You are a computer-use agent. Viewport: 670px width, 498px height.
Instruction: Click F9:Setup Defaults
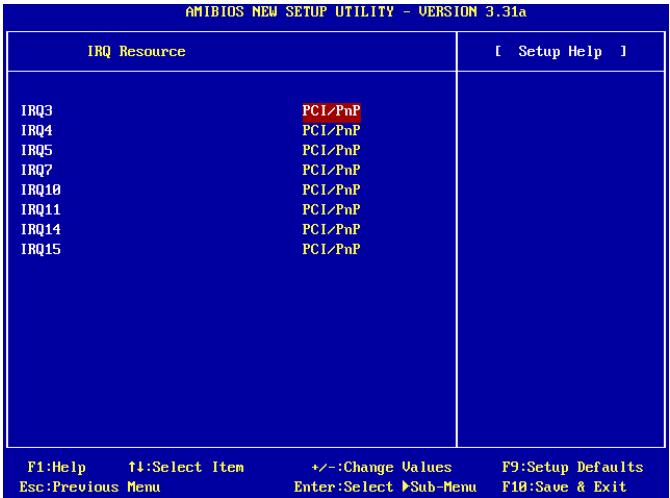(x=573, y=467)
